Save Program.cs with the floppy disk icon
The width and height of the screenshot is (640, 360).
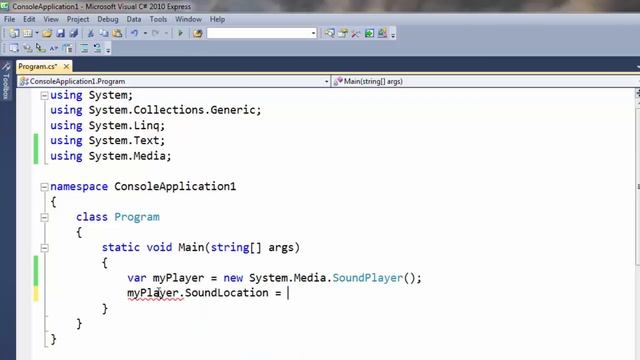(60, 33)
